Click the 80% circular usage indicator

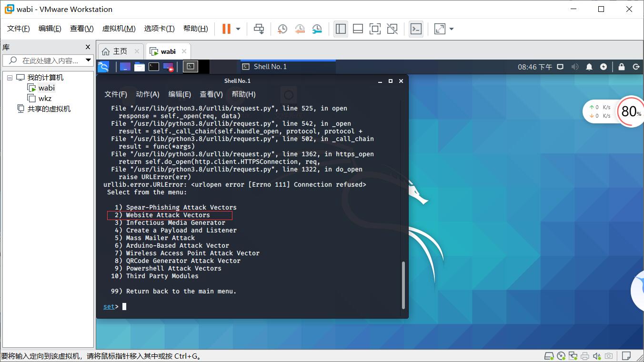click(631, 111)
